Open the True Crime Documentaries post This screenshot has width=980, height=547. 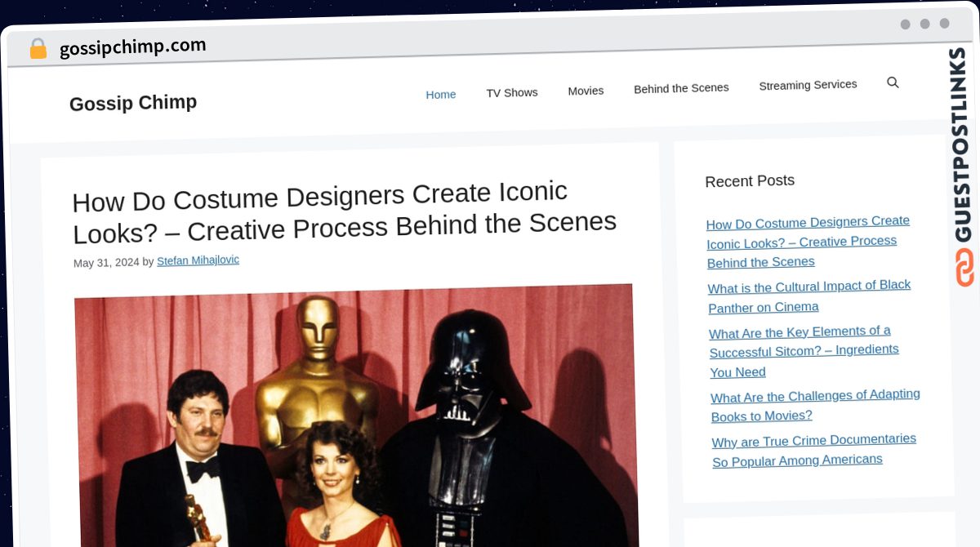pos(814,450)
